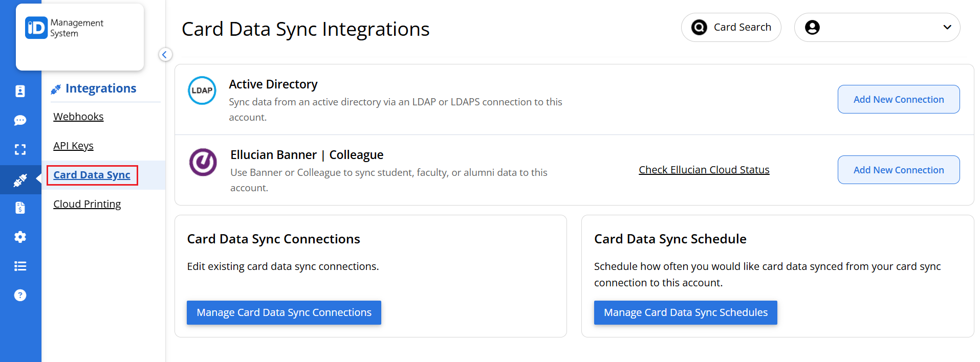Viewport: 980px width, 362px height.
Task: Expand the user account dropdown
Action: pyautogui.click(x=947, y=27)
